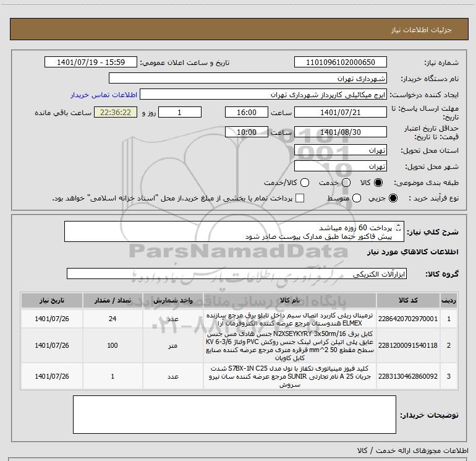Click the تعداد / مقدار column header
This screenshot has height=461, width=476.
pos(113,300)
